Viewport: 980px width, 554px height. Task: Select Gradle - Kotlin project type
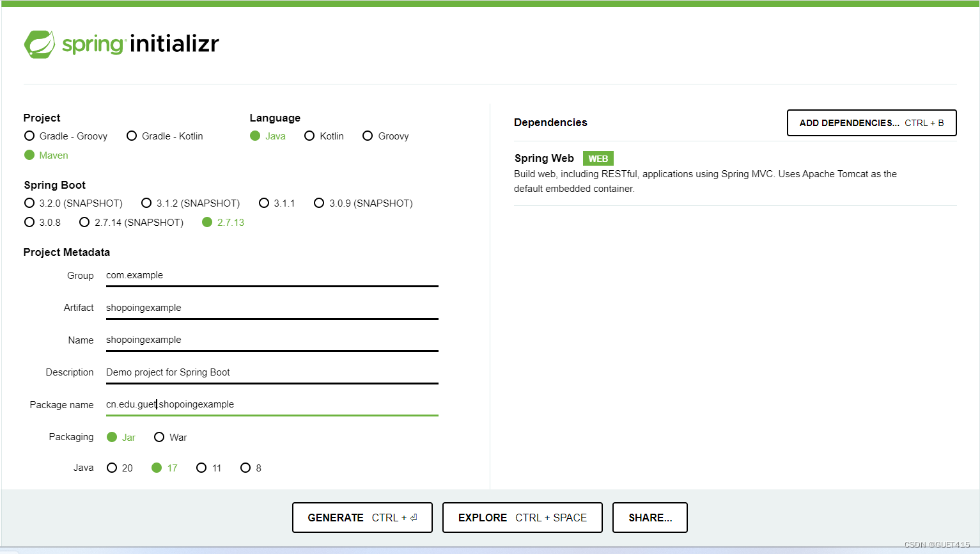coord(165,136)
